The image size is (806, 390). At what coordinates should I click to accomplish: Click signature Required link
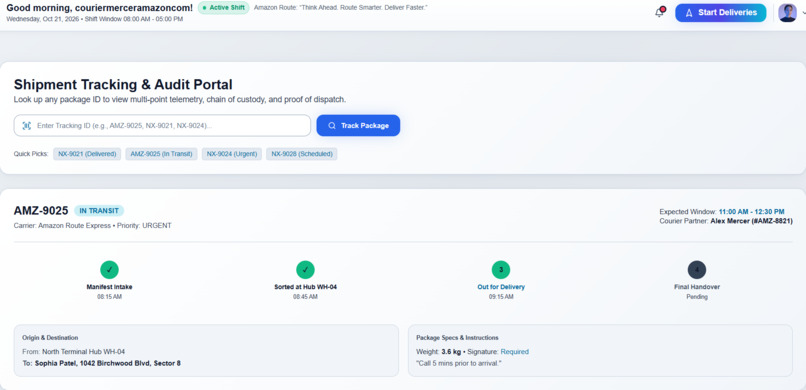point(515,352)
